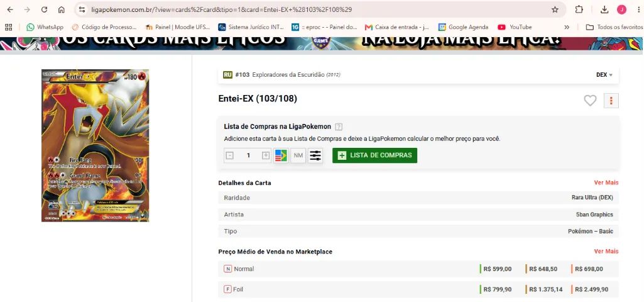
Task: Reload the page
Action: point(45,9)
